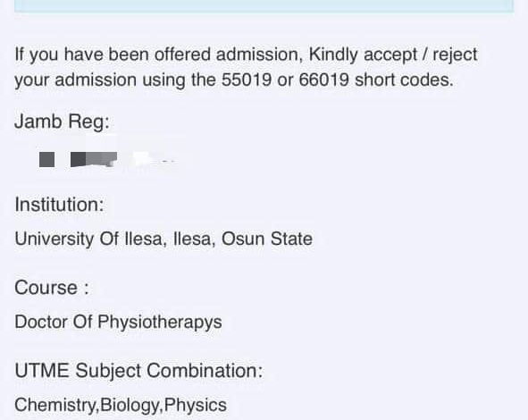Select the Institution label
528x420 pixels.
(59, 205)
